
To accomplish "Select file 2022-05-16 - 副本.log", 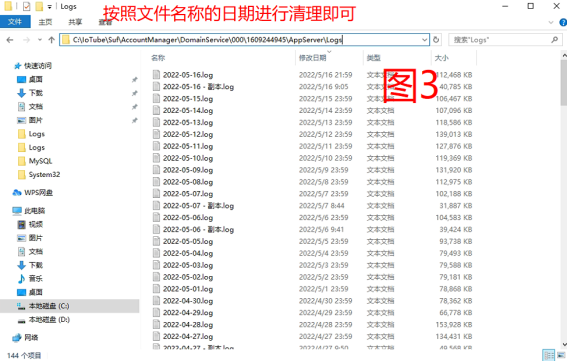I will coord(198,87).
